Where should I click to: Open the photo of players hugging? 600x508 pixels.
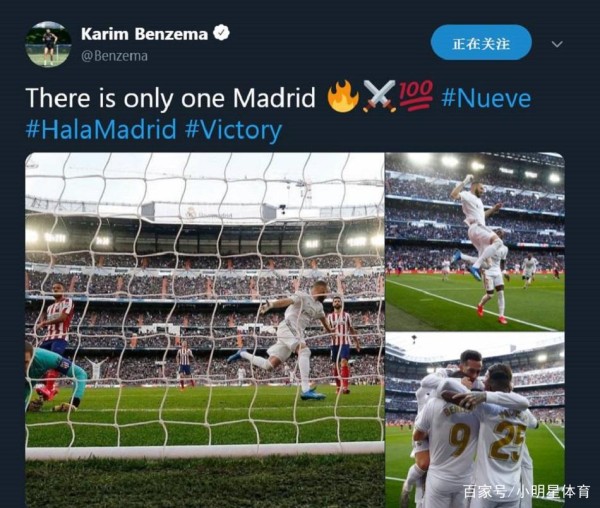[x=475, y=420]
